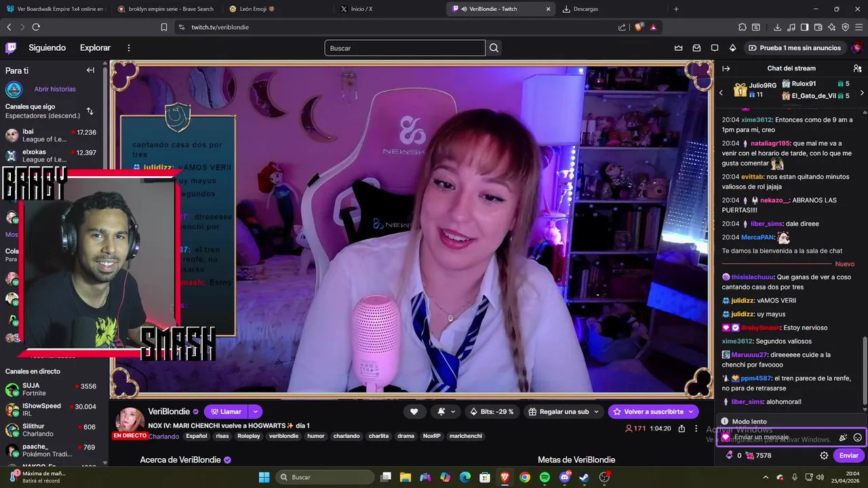The height and width of the screenshot is (488, 868).
Task: Toggle Brave sidebar panel icon
Action: 804,27
